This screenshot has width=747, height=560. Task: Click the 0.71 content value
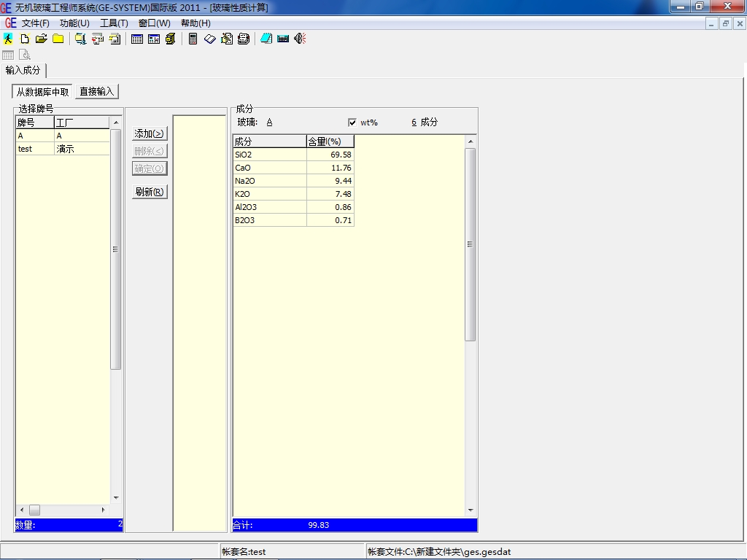tap(330, 220)
